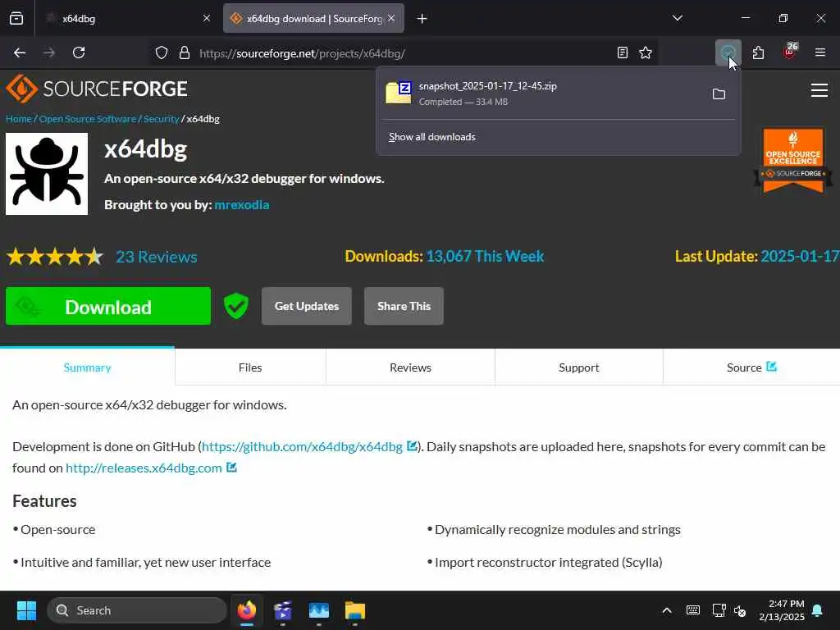The height and width of the screenshot is (630, 840).
Task: Open the extensions puzzle icon
Action: pos(759,52)
